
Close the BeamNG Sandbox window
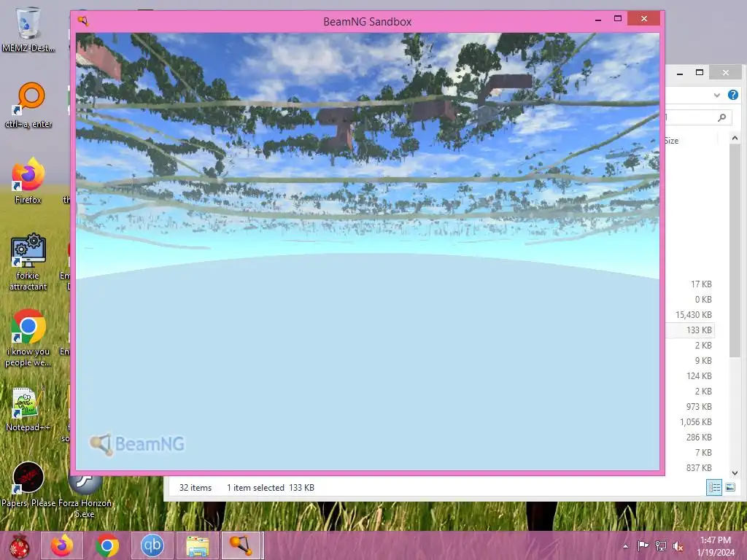tap(643, 18)
